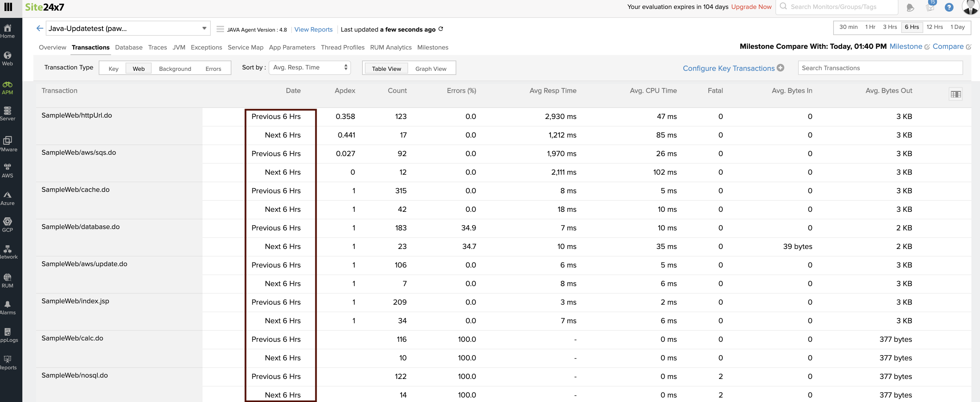This screenshot has width=980, height=402.
Task: Switch to Graph View
Action: click(x=431, y=68)
